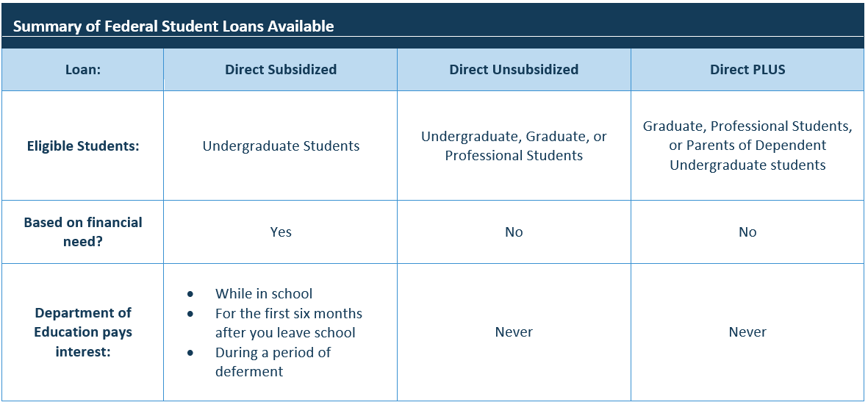Image resolution: width=868 pixels, height=405 pixels.
Task: Click the 'Summary of Federal Student Loans Available' title
Action: [173, 26]
